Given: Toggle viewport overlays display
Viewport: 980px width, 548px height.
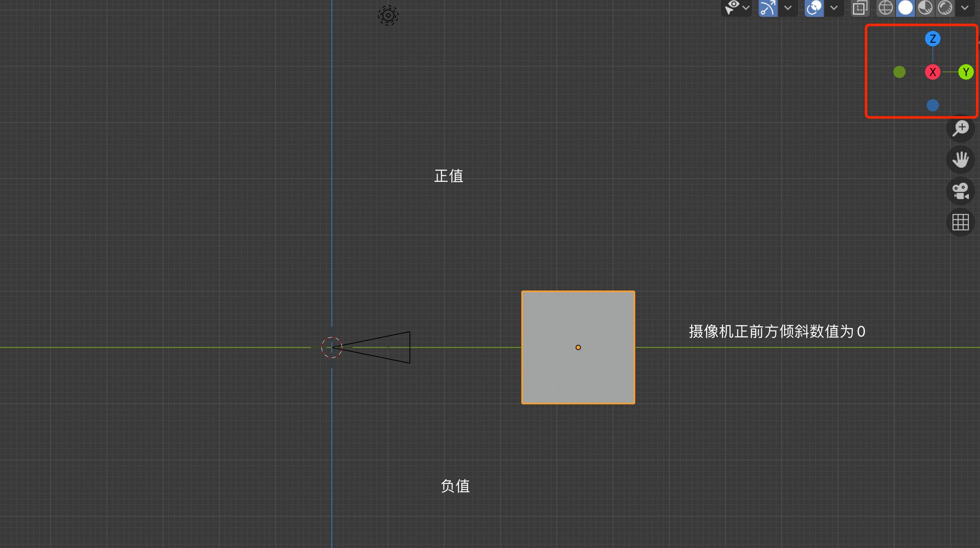Looking at the screenshot, I should pos(814,7).
